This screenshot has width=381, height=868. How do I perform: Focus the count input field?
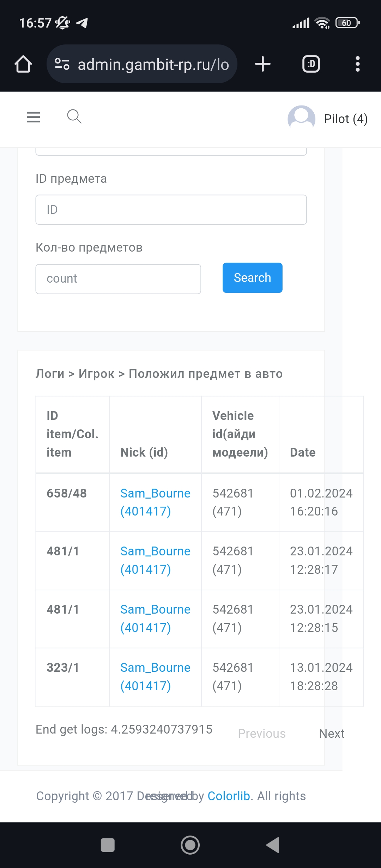pos(118,279)
